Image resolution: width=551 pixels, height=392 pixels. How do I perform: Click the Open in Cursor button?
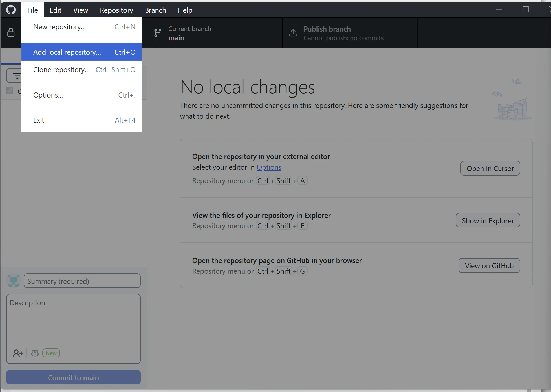[490, 169]
